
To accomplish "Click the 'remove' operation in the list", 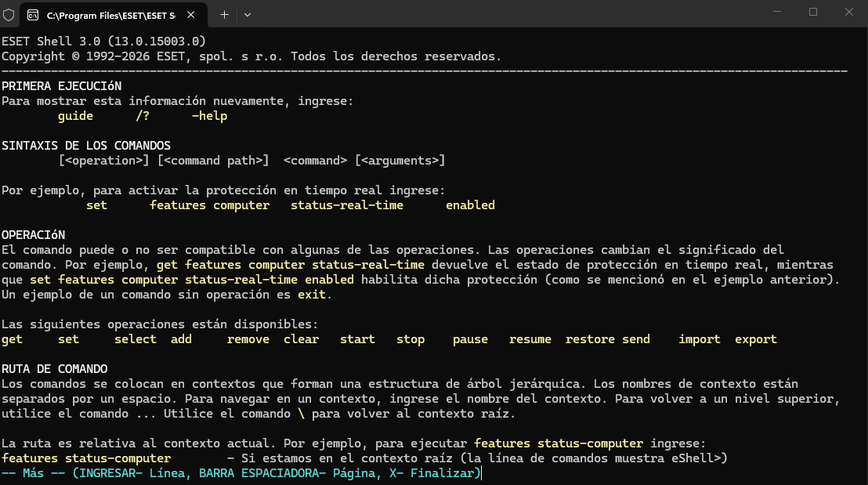I will tap(248, 339).
